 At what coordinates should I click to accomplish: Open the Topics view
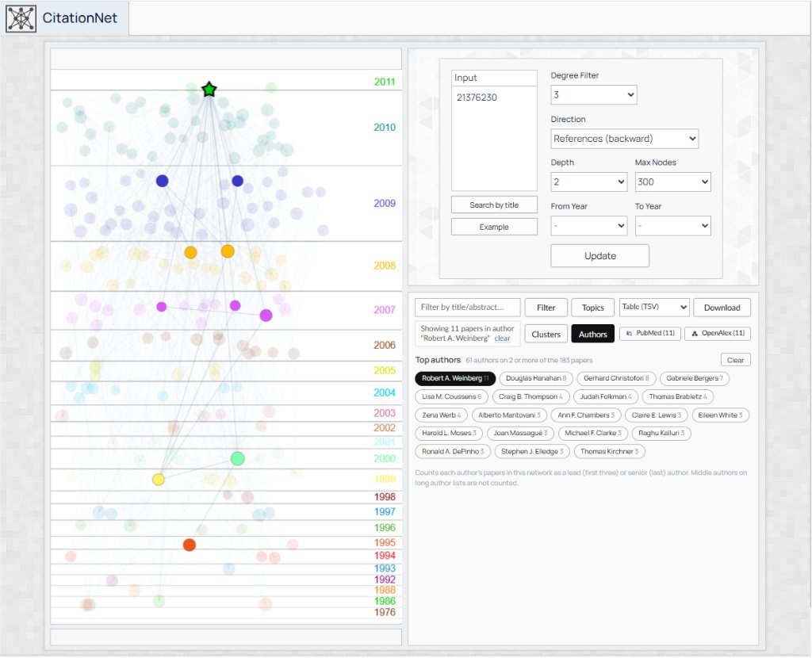(593, 308)
